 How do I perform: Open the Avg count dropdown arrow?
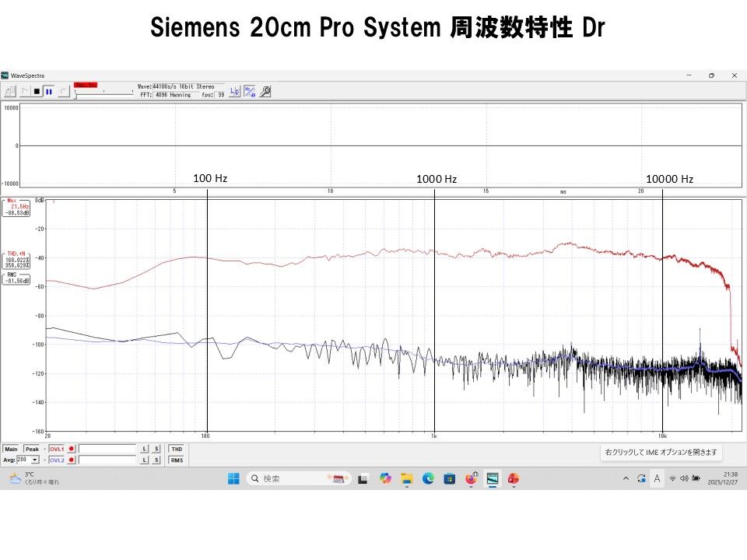pyautogui.click(x=35, y=460)
